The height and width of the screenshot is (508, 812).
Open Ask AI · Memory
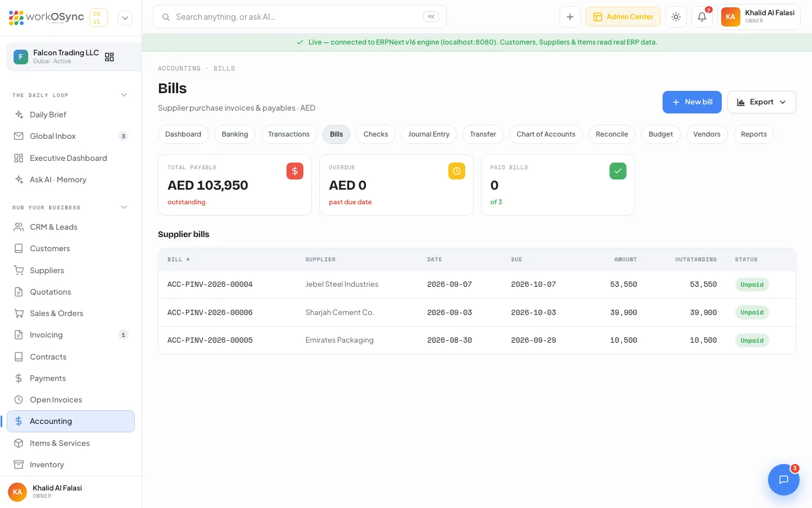point(70,179)
